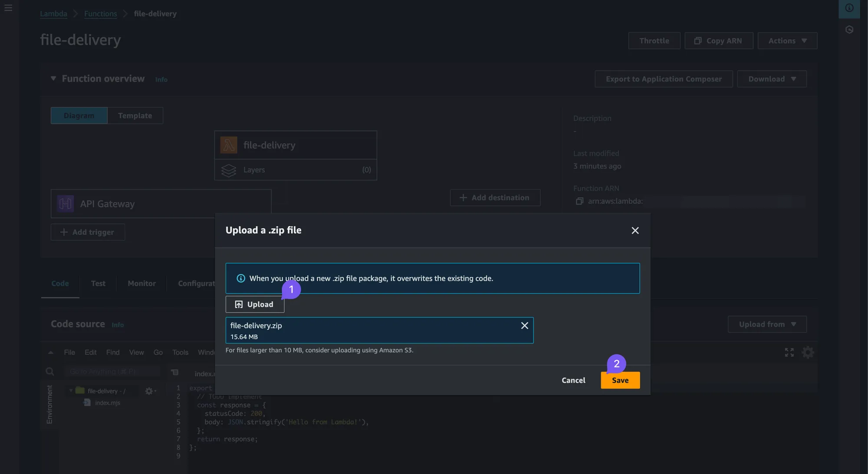Click the Upload button to choose a file

pos(255,304)
